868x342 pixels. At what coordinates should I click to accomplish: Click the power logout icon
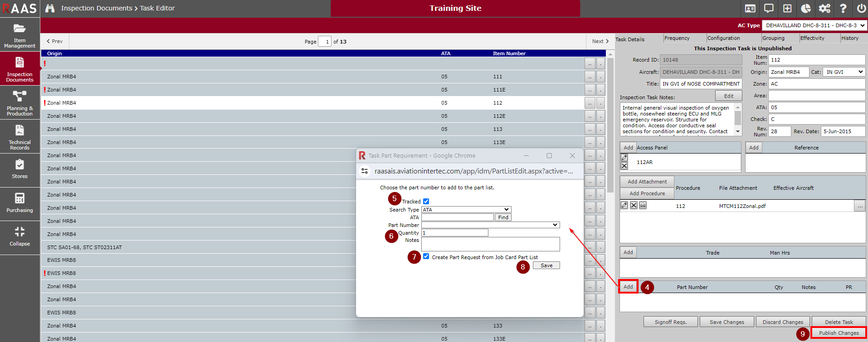(861, 8)
